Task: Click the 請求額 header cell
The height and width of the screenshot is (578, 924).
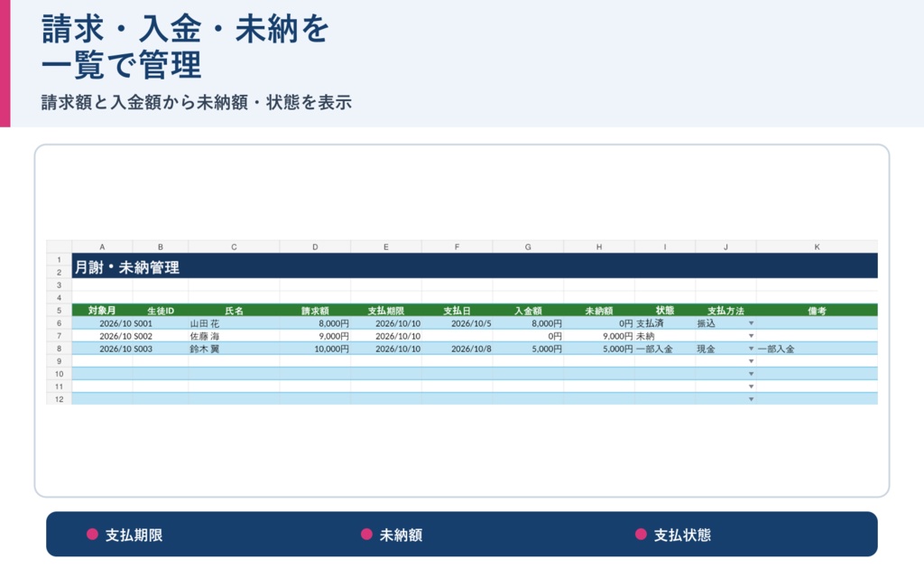Action: 315,311
